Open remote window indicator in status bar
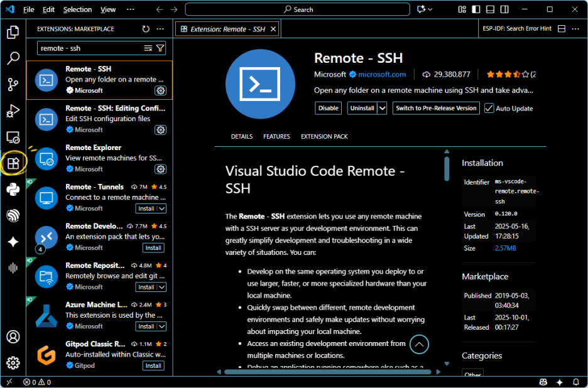The image size is (588, 388). [x=9, y=382]
